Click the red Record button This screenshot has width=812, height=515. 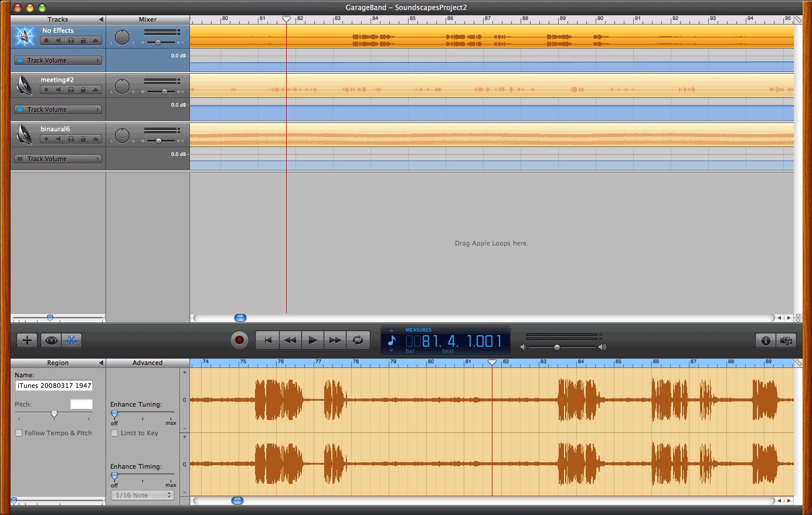(x=239, y=340)
